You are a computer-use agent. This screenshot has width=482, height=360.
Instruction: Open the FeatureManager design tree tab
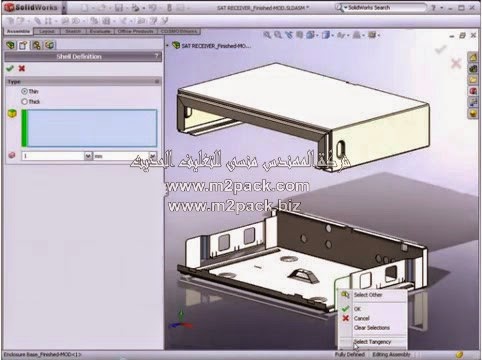pyautogui.click(x=10, y=45)
